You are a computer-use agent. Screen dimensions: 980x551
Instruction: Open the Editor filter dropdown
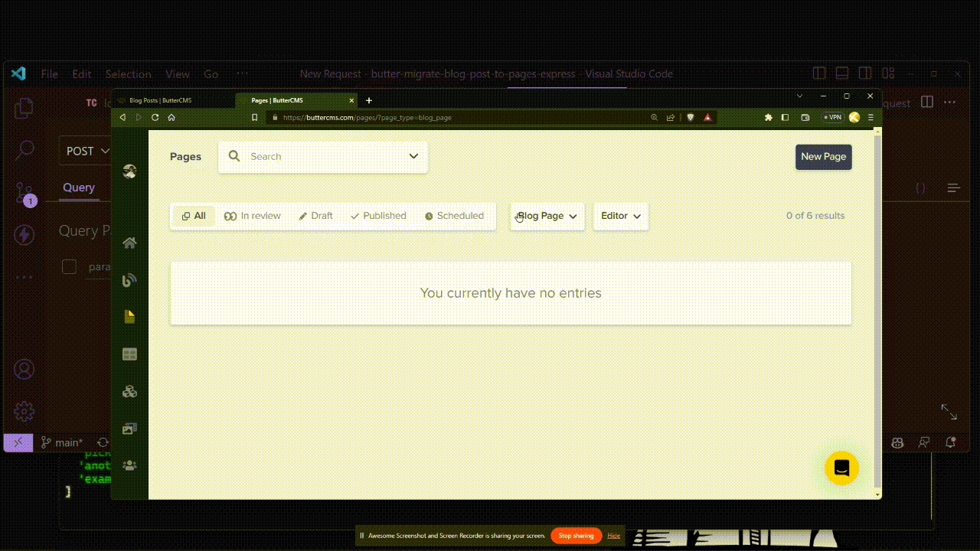pos(621,216)
